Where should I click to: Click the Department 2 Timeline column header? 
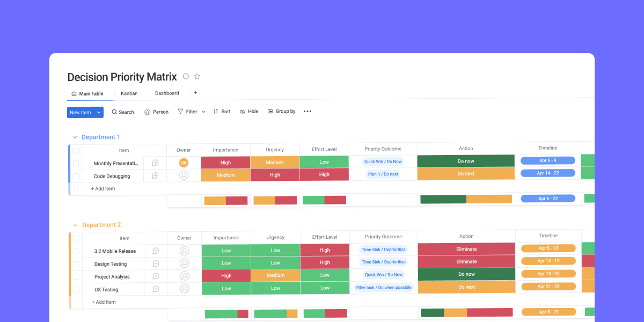point(548,236)
